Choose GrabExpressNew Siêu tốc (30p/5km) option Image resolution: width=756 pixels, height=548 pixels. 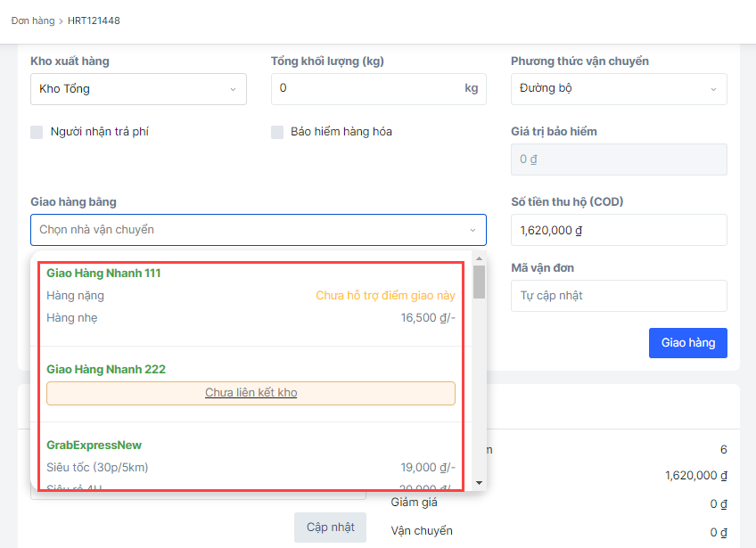click(251, 467)
